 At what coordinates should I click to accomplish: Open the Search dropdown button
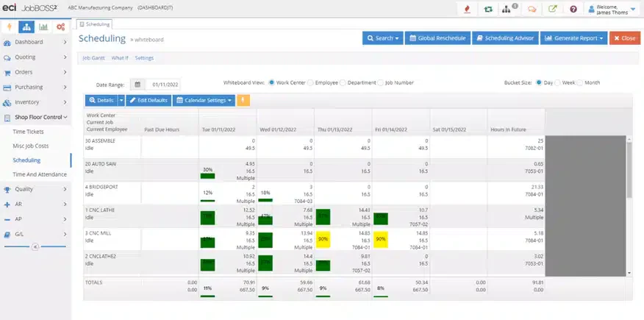(383, 38)
